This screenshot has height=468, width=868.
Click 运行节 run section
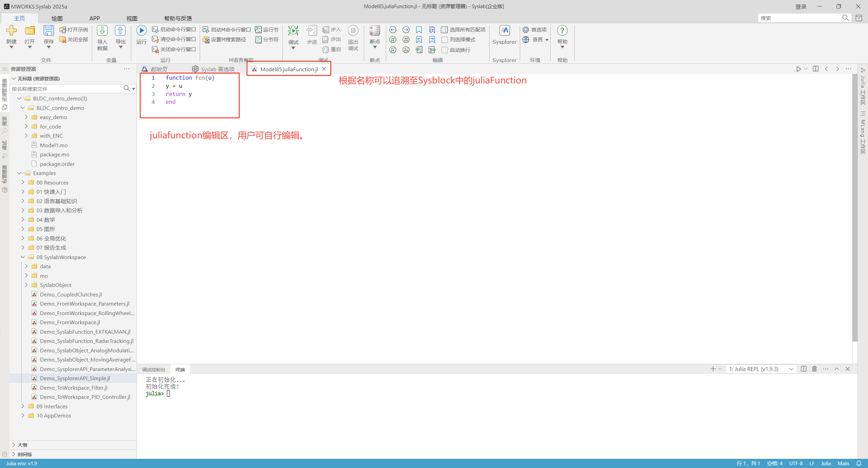pos(267,30)
